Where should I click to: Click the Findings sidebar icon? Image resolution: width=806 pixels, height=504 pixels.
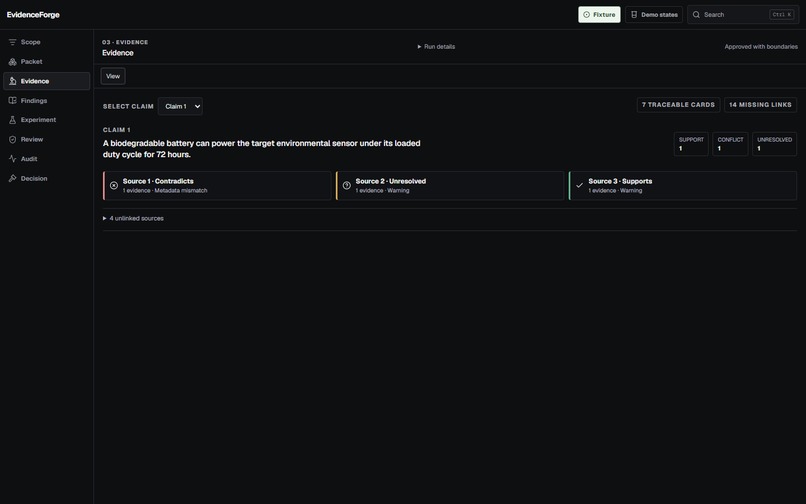[x=12, y=101]
